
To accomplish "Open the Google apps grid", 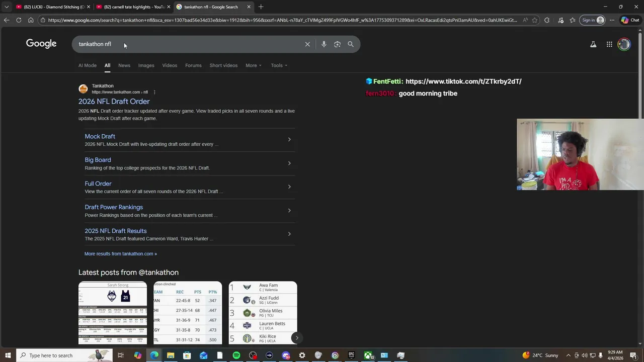I will point(609,44).
